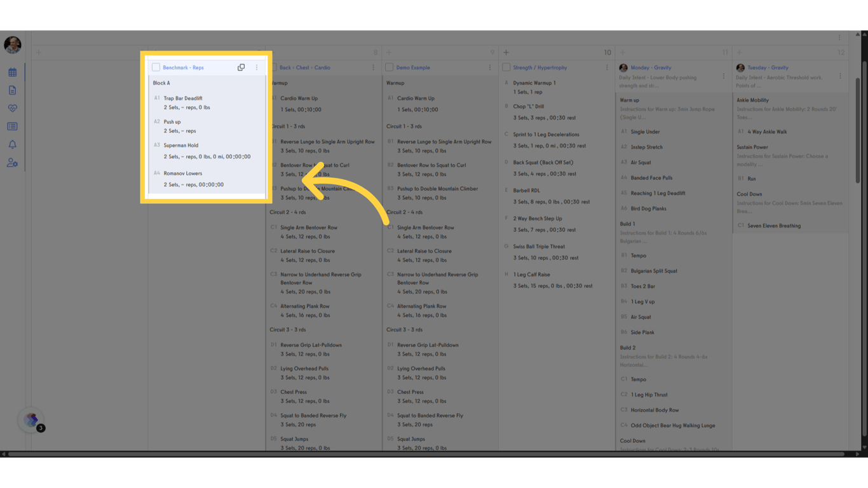
Task: Select Seven Eleven Breathing in Tuesday - Gravity
Action: (x=774, y=226)
